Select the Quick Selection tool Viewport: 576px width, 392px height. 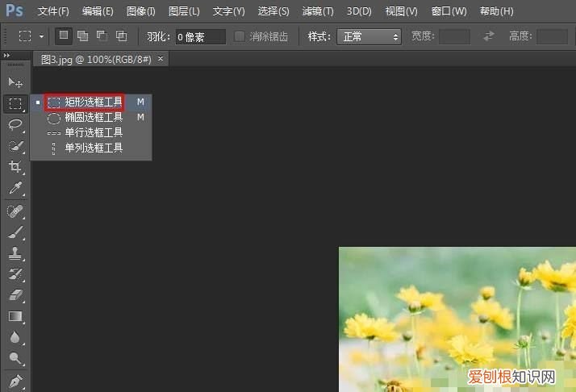tap(15, 146)
